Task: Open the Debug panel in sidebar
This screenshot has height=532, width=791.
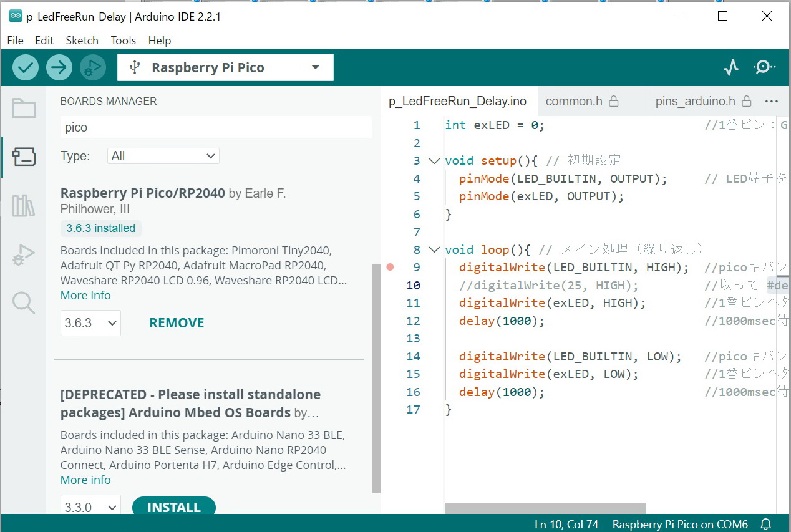Action: [24, 255]
